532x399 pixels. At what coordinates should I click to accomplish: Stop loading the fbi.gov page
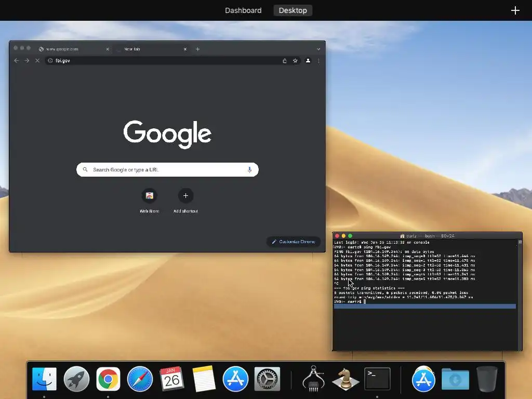pyautogui.click(x=37, y=60)
